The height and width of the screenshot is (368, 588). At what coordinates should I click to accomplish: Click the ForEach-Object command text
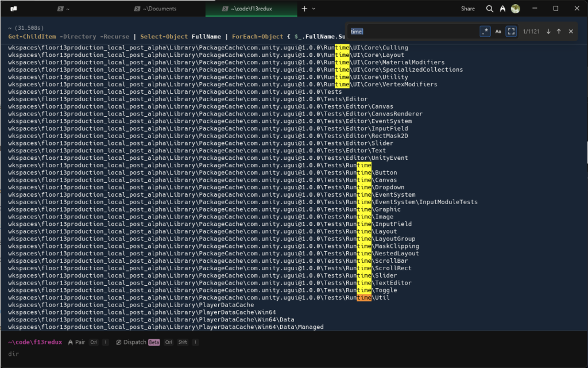coord(257,36)
